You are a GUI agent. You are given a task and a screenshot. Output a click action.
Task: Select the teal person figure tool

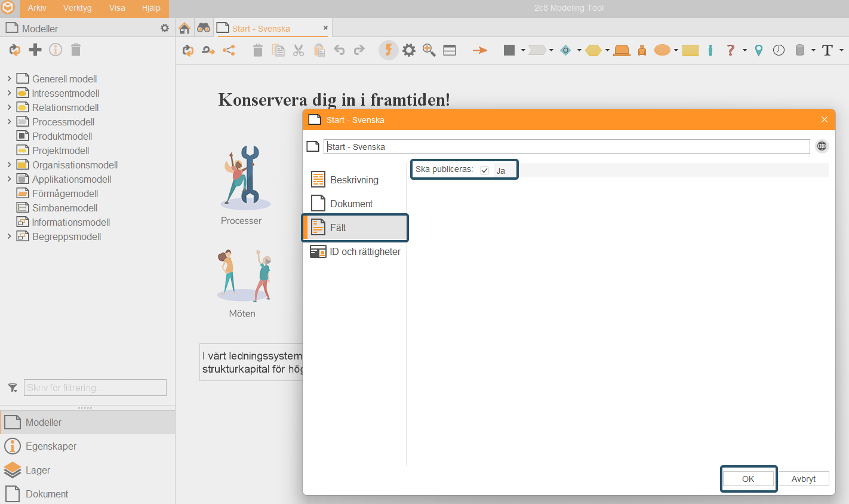[x=710, y=50]
